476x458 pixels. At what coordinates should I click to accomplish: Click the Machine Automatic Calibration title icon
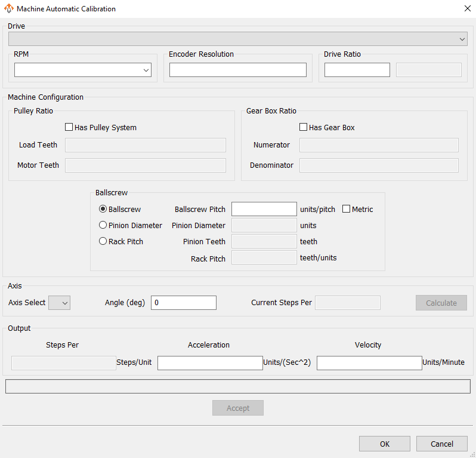(x=9, y=9)
